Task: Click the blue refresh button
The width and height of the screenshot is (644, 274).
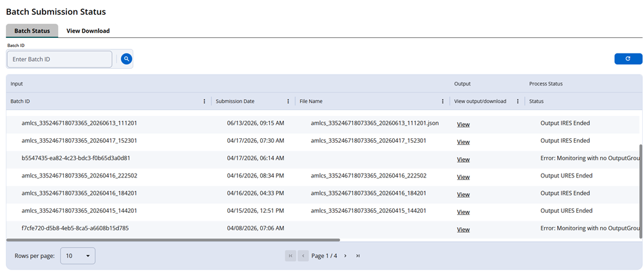Action: (628, 59)
